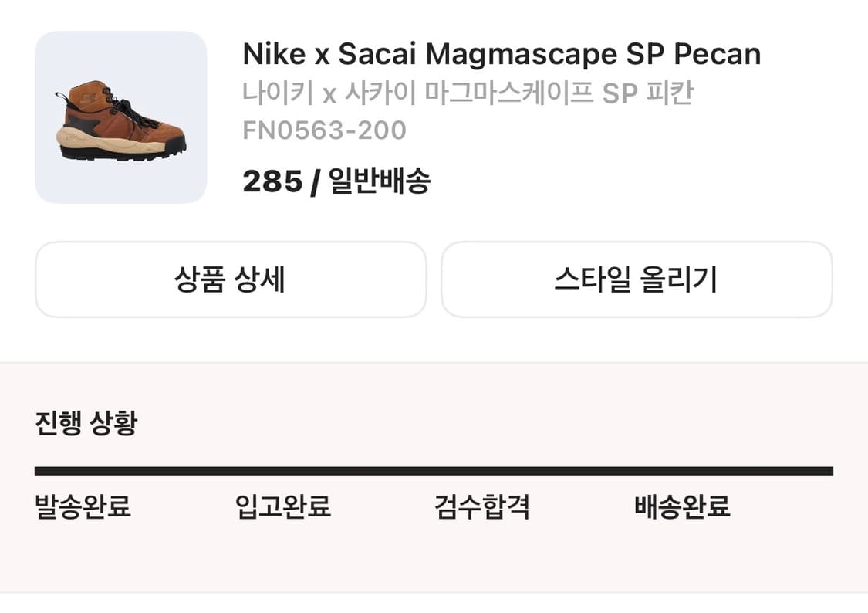Select the 발송완료 shipping stage
This screenshot has width=868, height=613.
click(82, 507)
